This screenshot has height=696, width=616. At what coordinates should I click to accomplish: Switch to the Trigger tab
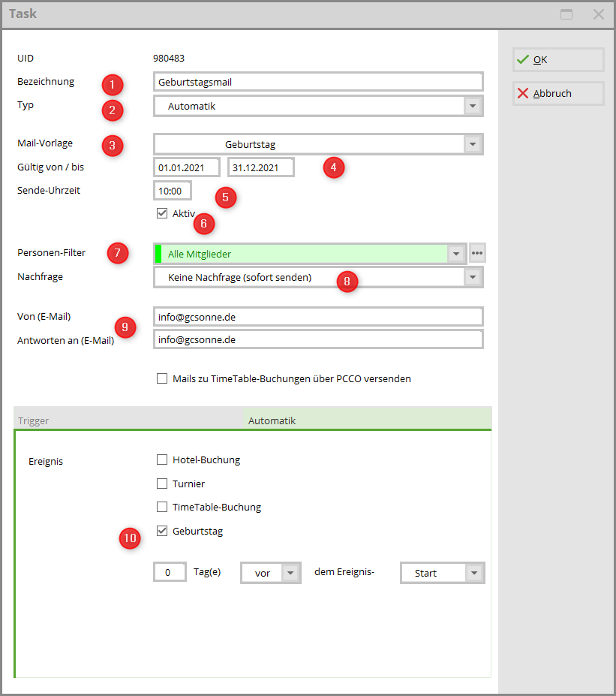pos(128,420)
